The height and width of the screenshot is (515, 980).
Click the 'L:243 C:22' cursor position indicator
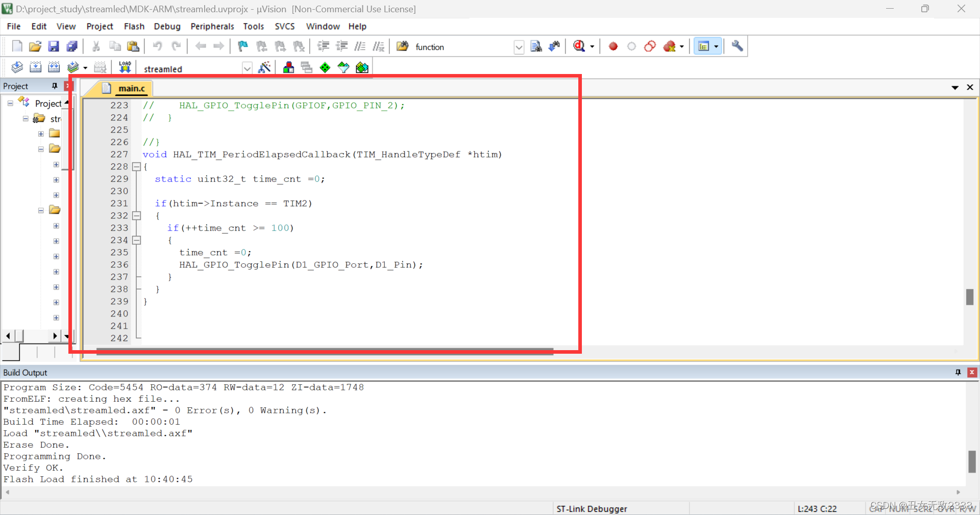click(817, 509)
